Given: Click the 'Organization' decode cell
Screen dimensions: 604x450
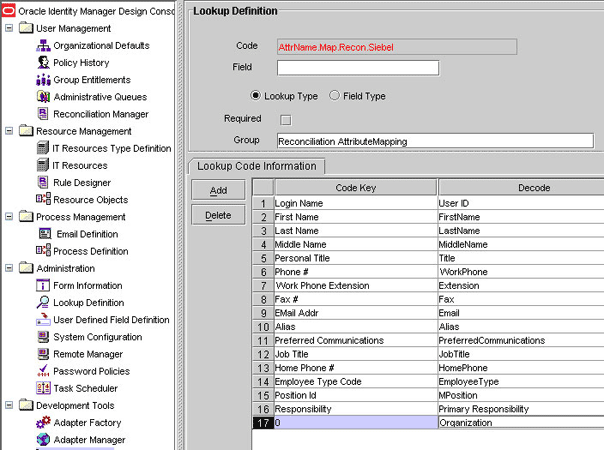Looking at the screenshot, I should tap(521, 423).
